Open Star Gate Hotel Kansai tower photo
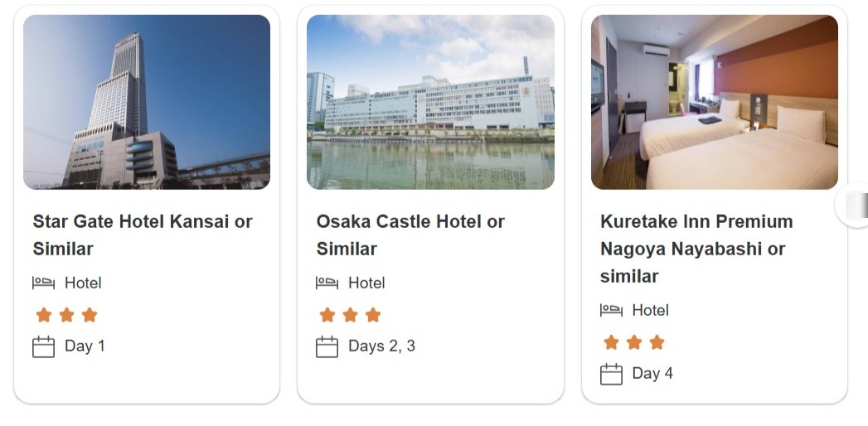Viewport: 868px width, 426px height. 147,102
